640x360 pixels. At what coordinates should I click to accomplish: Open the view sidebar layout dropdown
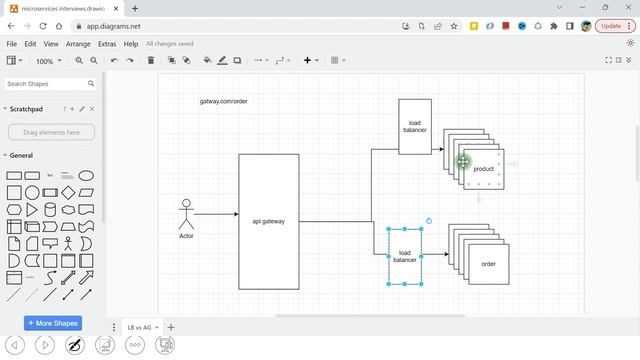(14, 60)
